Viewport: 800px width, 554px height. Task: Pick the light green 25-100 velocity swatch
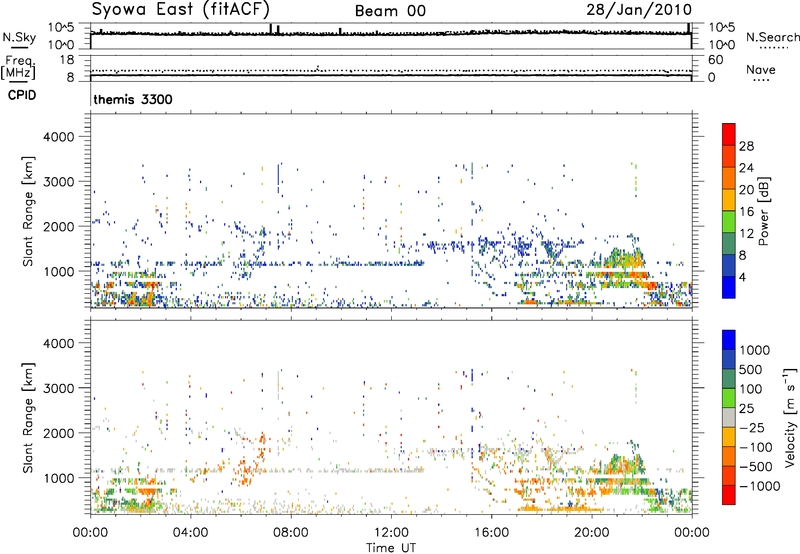point(729,398)
